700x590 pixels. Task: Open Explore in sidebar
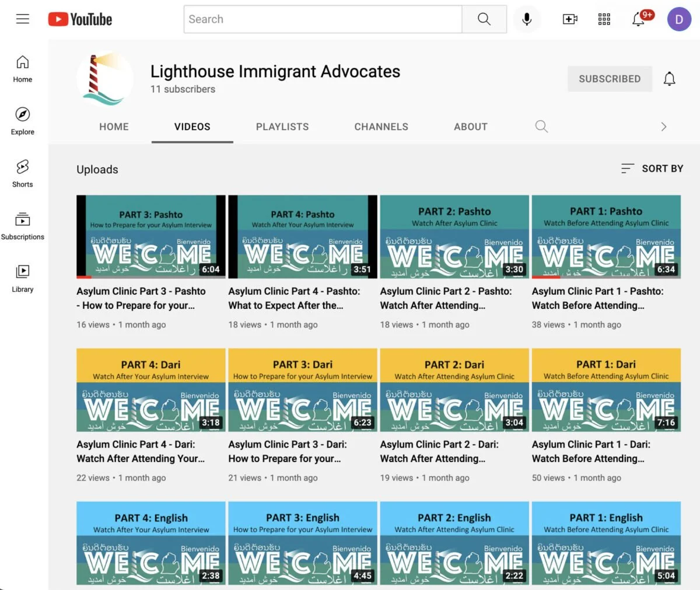[23, 121]
